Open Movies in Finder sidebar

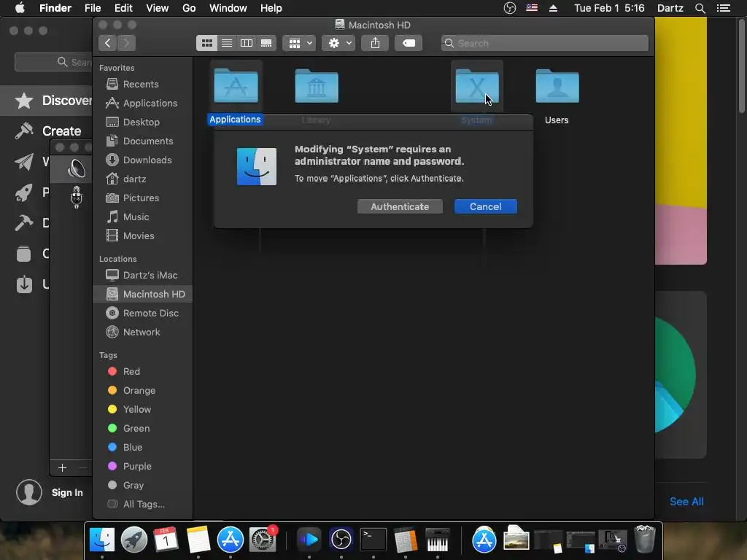[x=143, y=236]
